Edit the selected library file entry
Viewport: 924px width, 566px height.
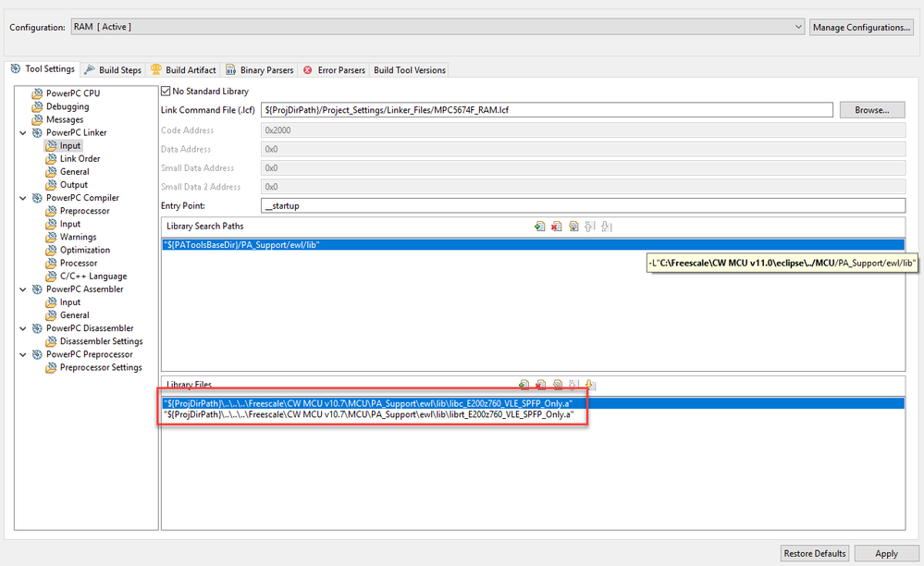click(558, 385)
